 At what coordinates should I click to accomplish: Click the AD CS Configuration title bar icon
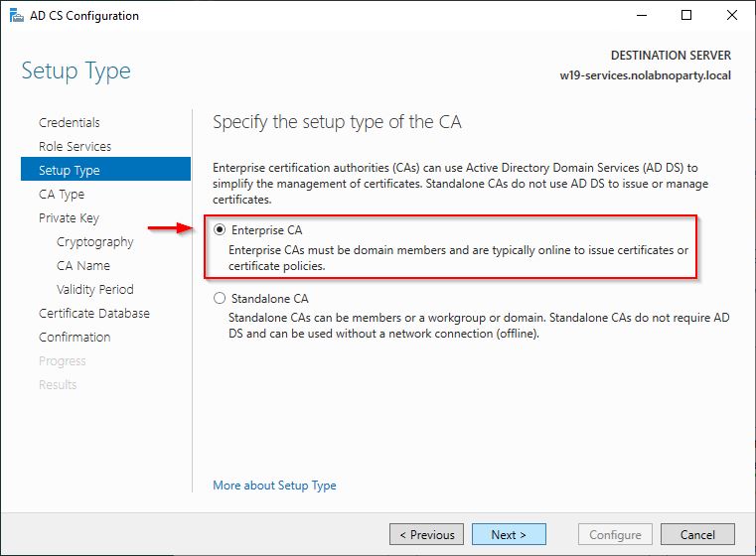(x=17, y=16)
